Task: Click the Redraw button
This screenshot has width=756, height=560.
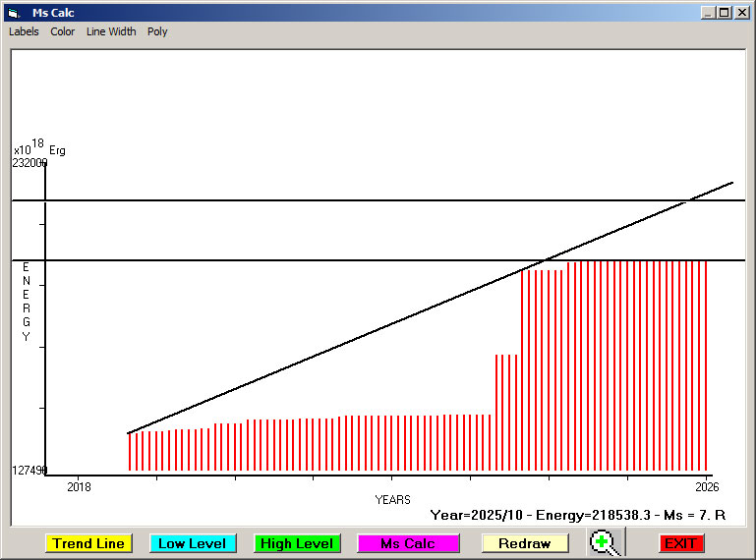Action: coord(524,543)
